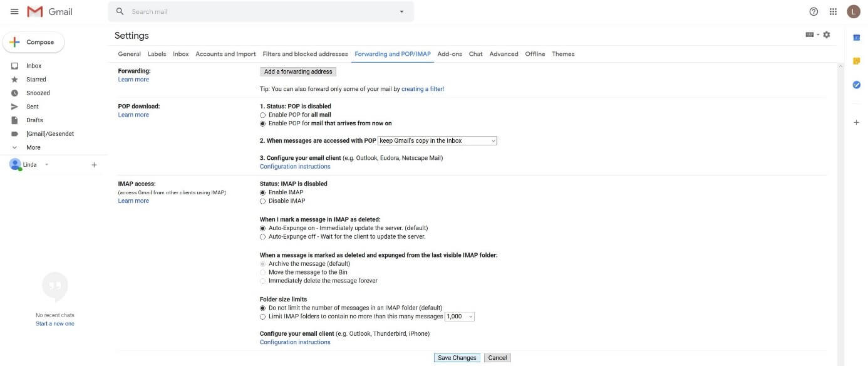
Task: Open the Google Keep side panel icon
Action: 857,61
